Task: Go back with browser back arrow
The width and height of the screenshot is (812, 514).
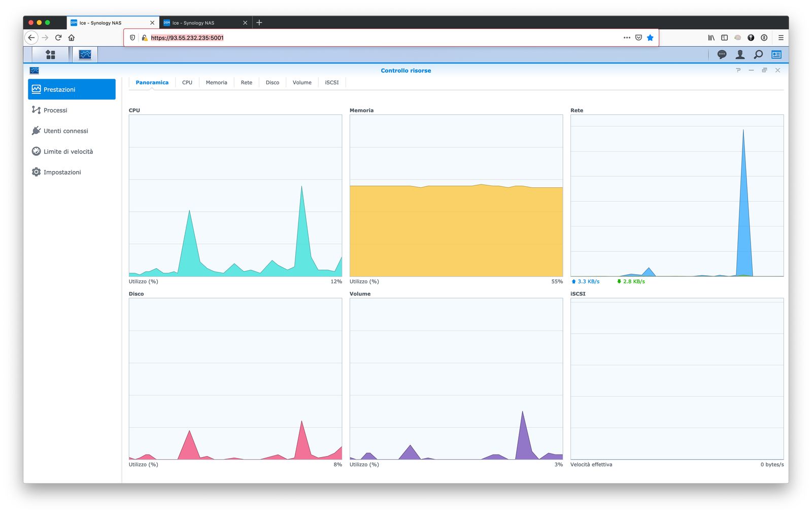Action: pos(31,38)
